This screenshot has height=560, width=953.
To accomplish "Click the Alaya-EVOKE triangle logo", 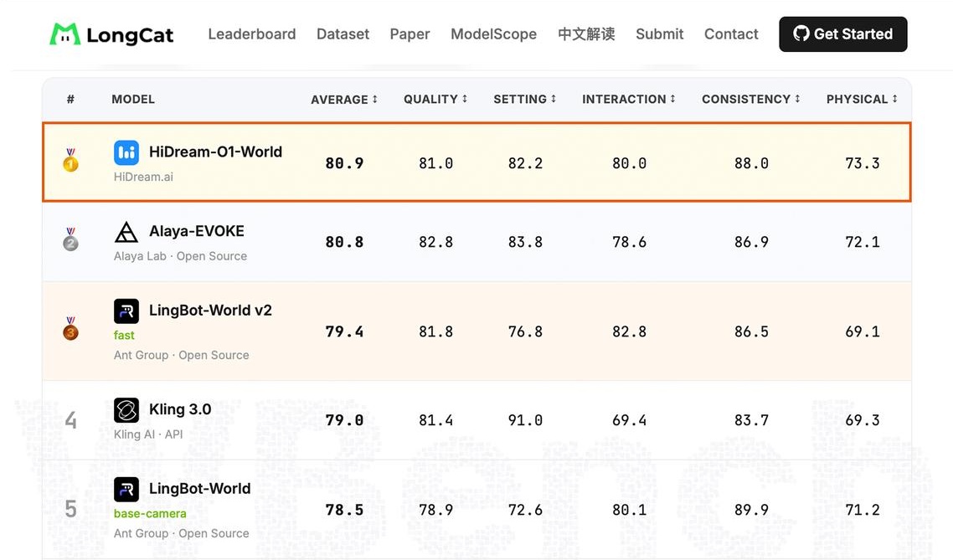I will click(x=126, y=232).
